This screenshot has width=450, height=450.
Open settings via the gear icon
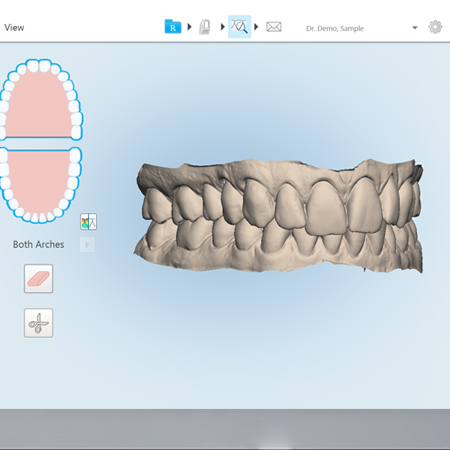pos(435,27)
